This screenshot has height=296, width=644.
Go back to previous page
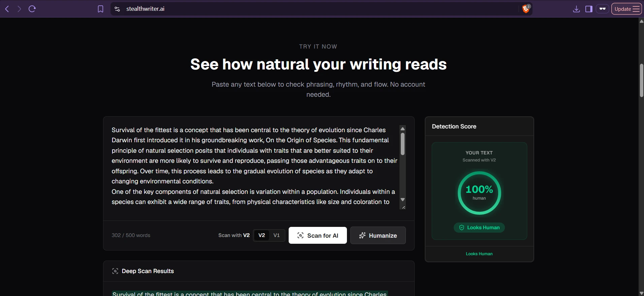tap(7, 9)
